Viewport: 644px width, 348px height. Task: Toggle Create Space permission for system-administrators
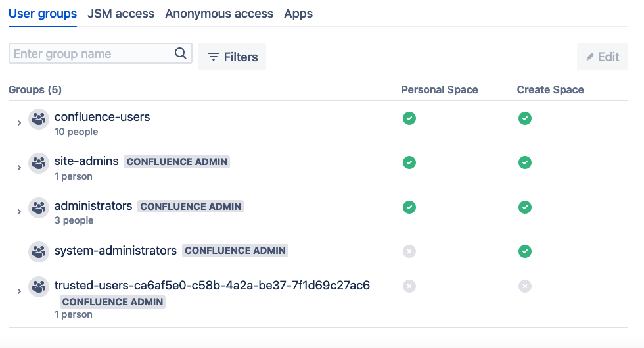click(524, 251)
